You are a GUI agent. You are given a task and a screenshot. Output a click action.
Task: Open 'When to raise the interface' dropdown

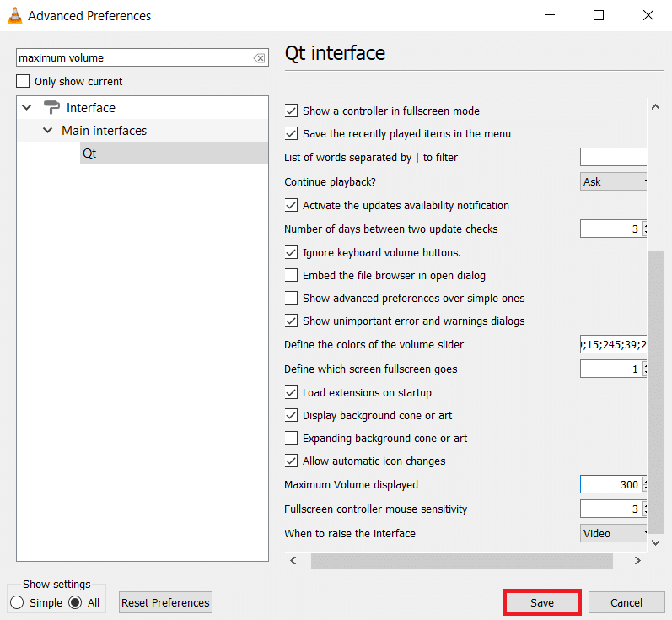tap(614, 533)
